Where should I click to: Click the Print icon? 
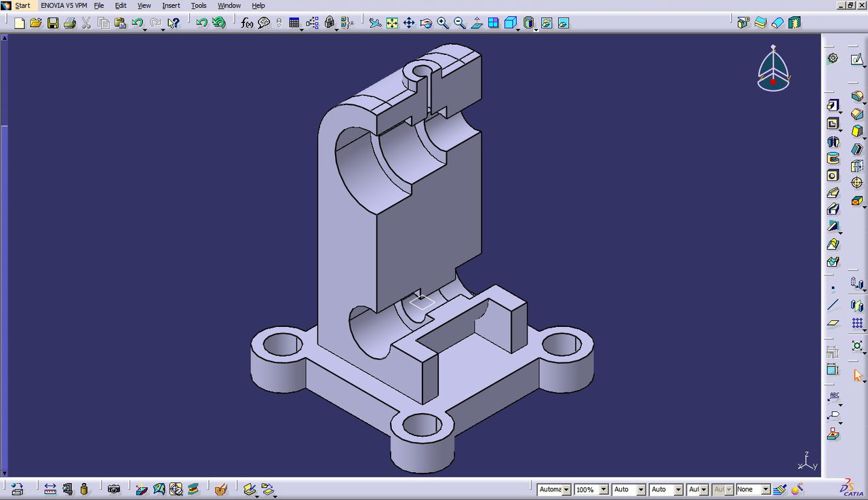69,23
